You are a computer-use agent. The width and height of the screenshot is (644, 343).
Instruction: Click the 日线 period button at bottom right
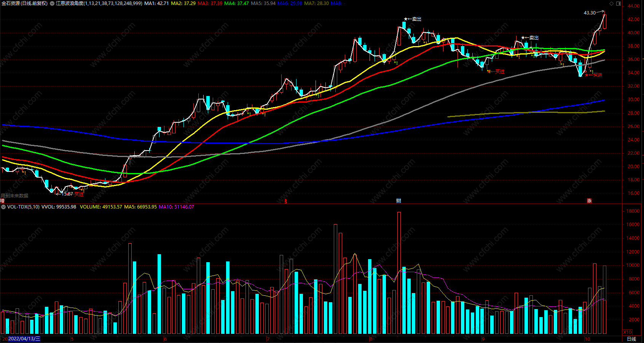(631, 339)
